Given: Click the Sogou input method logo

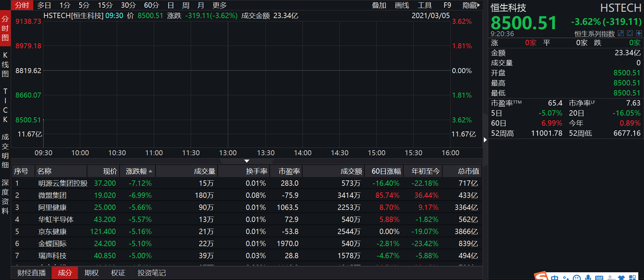Looking at the screenshot, I should click(x=541, y=276).
